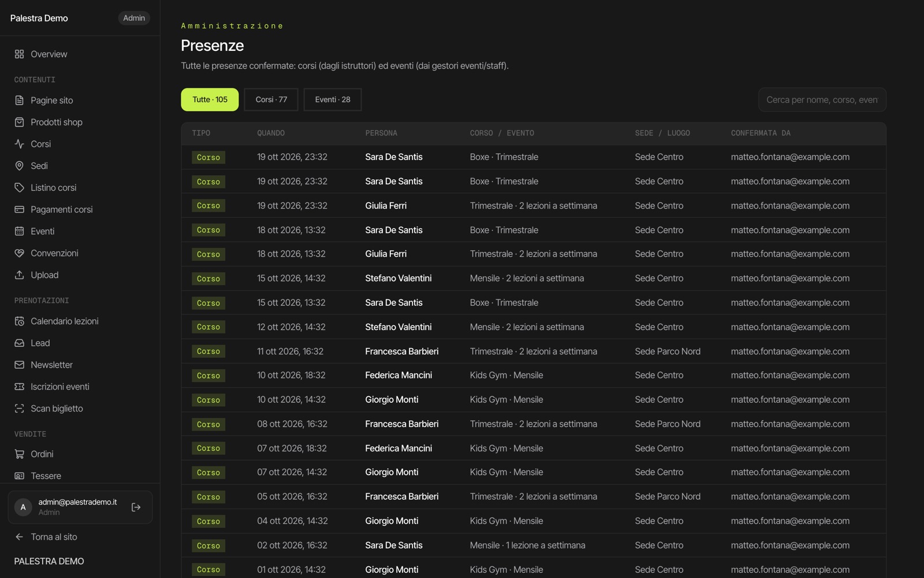924x578 pixels.
Task: Click Stefano Valentini in 15 ott 14:32 row
Action: point(398,278)
